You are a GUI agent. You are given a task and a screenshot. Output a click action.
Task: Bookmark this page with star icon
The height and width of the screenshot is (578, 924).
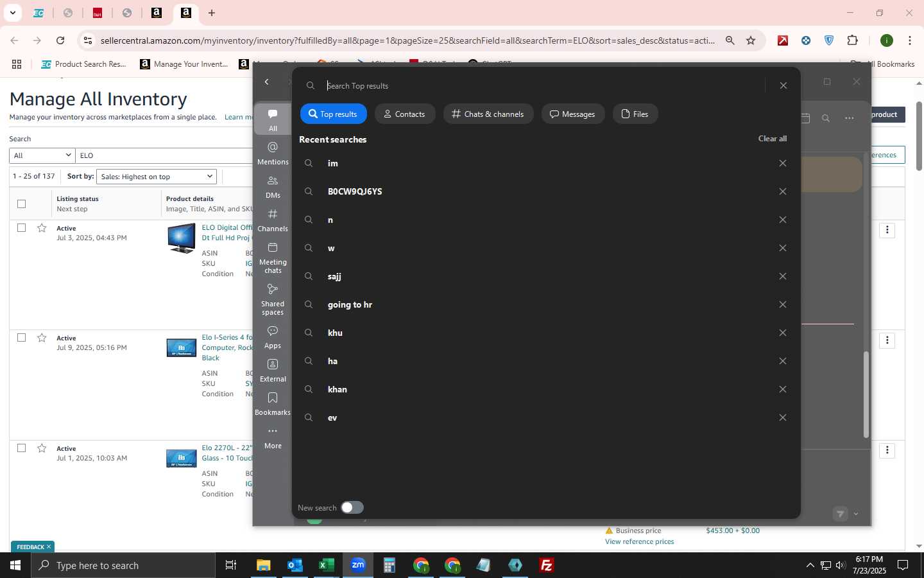[751, 40]
